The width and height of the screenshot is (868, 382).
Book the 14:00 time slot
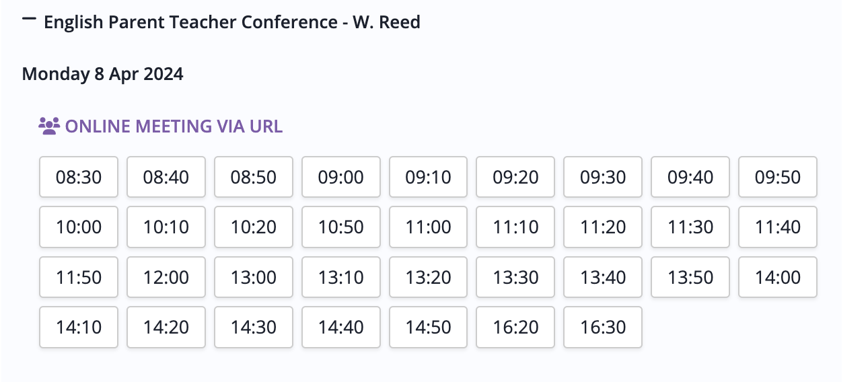click(778, 277)
